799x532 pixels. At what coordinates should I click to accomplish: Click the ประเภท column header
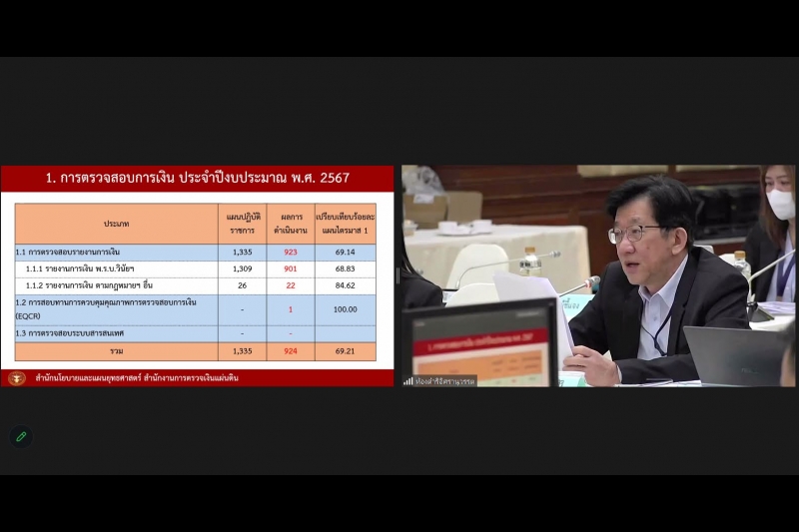click(116, 224)
